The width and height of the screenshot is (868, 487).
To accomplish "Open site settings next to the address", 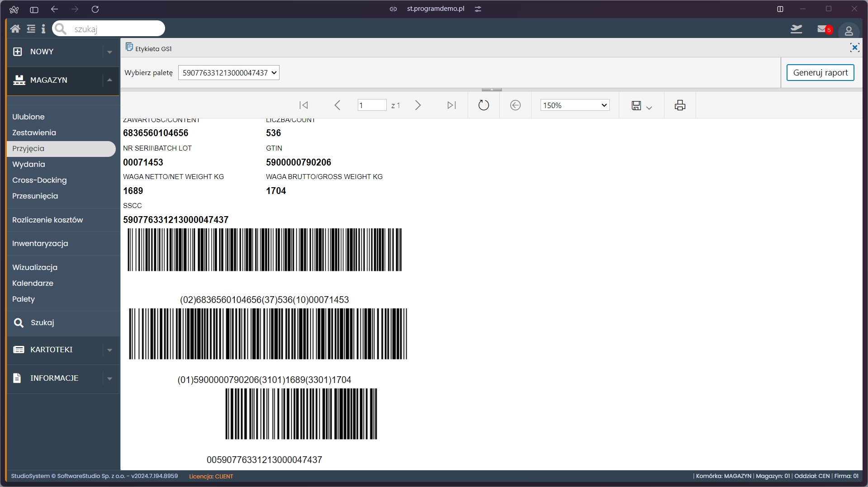I will click(478, 9).
